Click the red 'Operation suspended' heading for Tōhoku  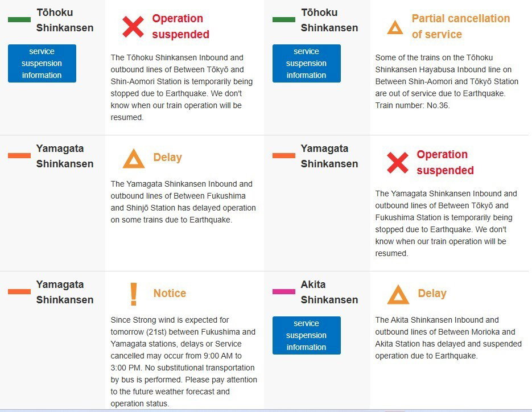pos(180,26)
